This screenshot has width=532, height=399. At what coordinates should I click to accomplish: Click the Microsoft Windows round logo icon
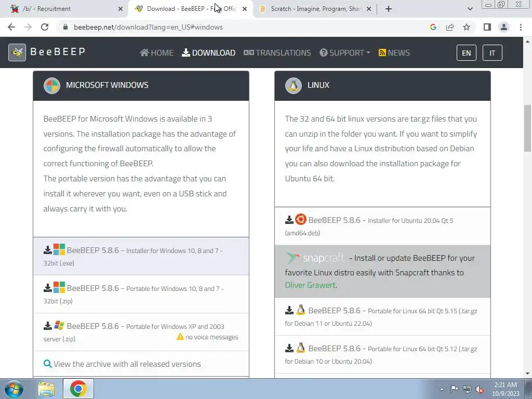(x=52, y=86)
